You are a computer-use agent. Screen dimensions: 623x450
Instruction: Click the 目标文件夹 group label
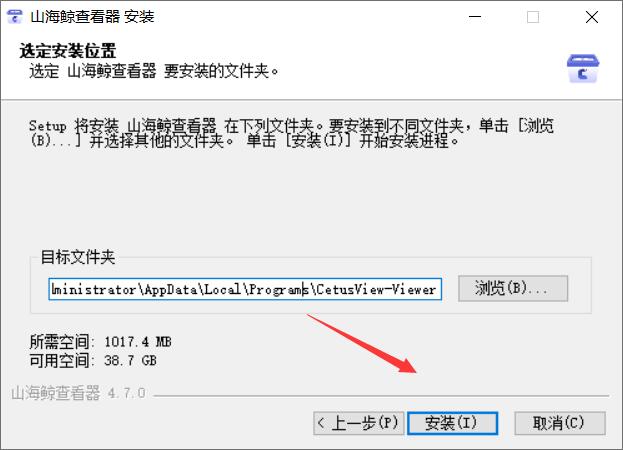pos(78,257)
